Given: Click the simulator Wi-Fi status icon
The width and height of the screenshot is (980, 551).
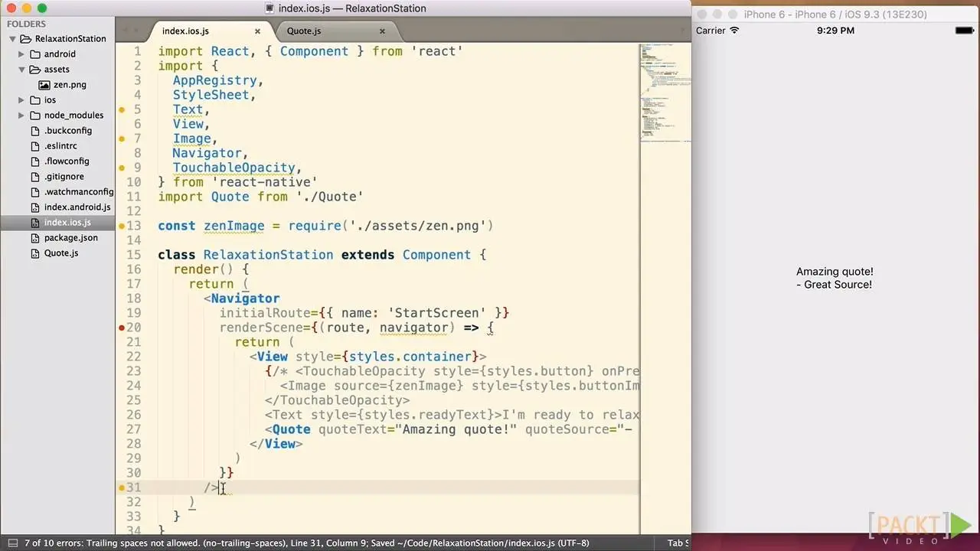Looking at the screenshot, I should coord(735,31).
